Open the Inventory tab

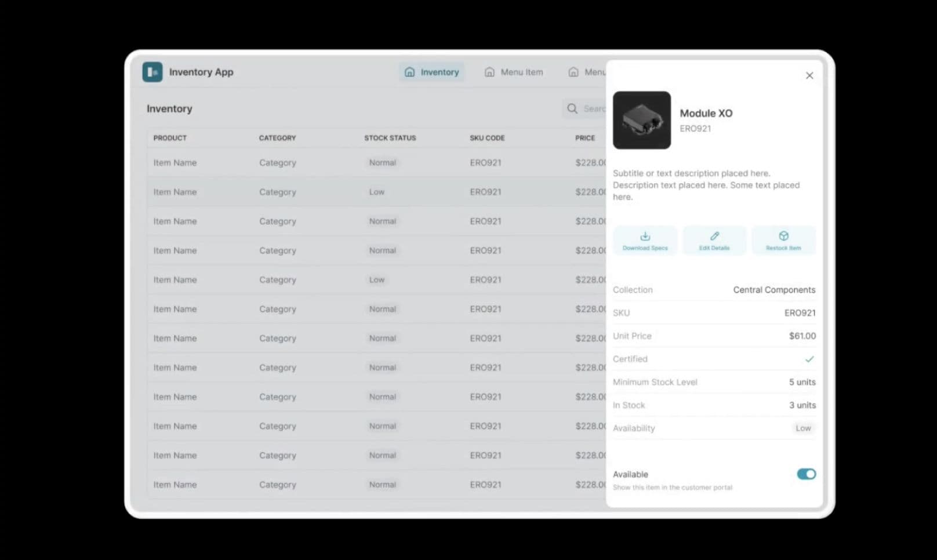coord(432,72)
